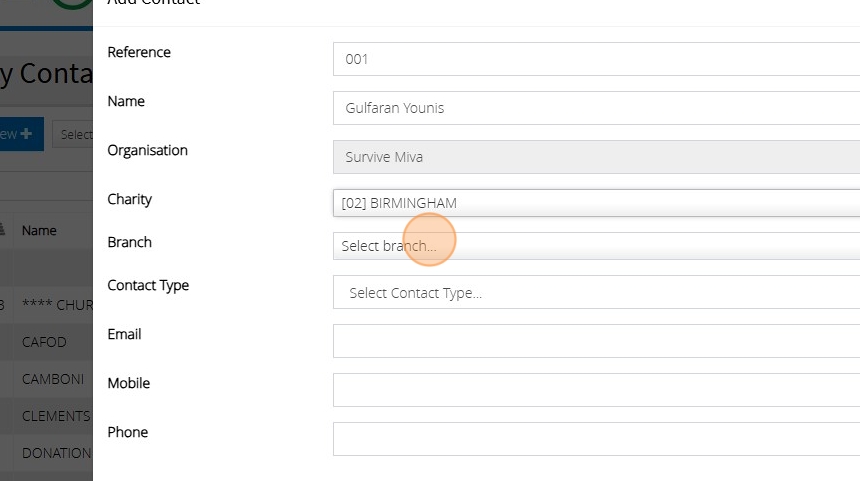Click the Reference field containing 001
The image size is (860, 481).
tap(596, 59)
